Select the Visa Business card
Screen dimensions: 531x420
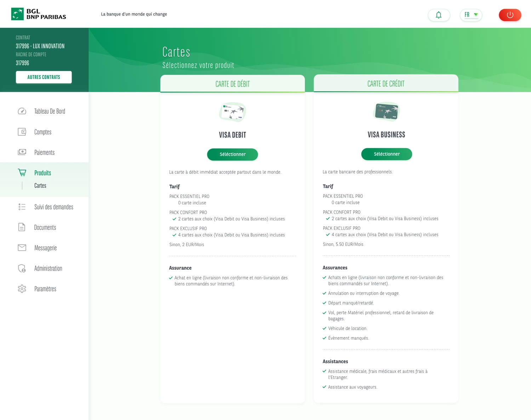pyautogui.click(x=387, y=154)
